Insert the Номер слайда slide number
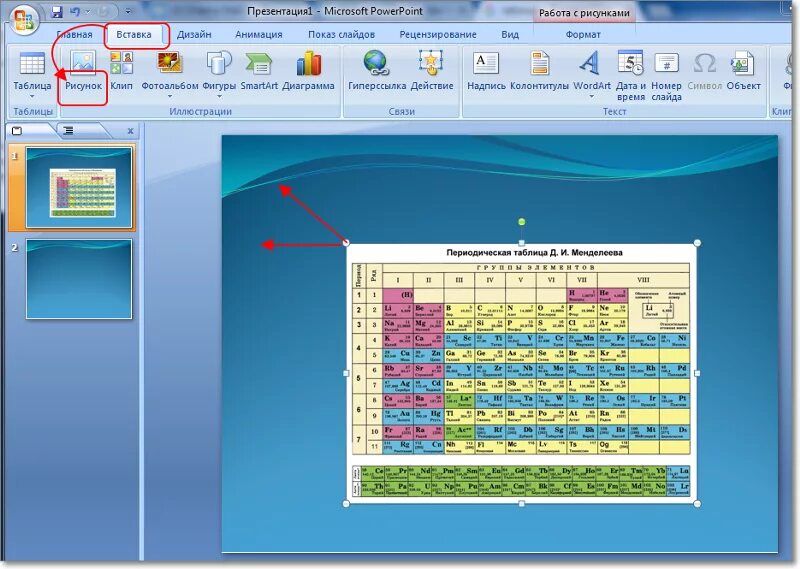Image resolution: width=800 pixels, height=569 pixels. point(666,76)
